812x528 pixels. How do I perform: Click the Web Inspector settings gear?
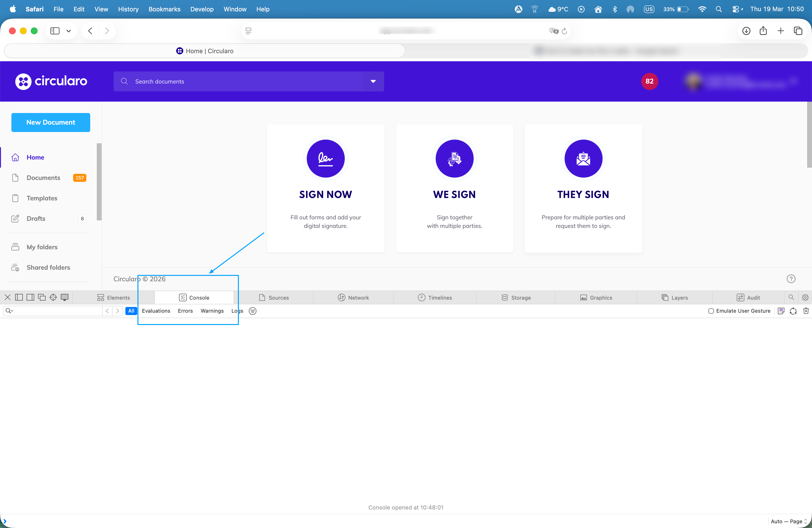[805, 297]
